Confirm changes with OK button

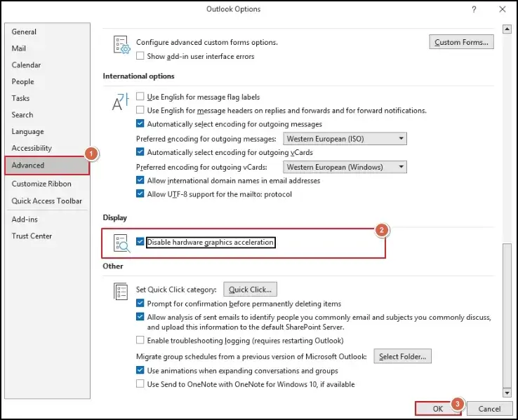tap(438, 409)
